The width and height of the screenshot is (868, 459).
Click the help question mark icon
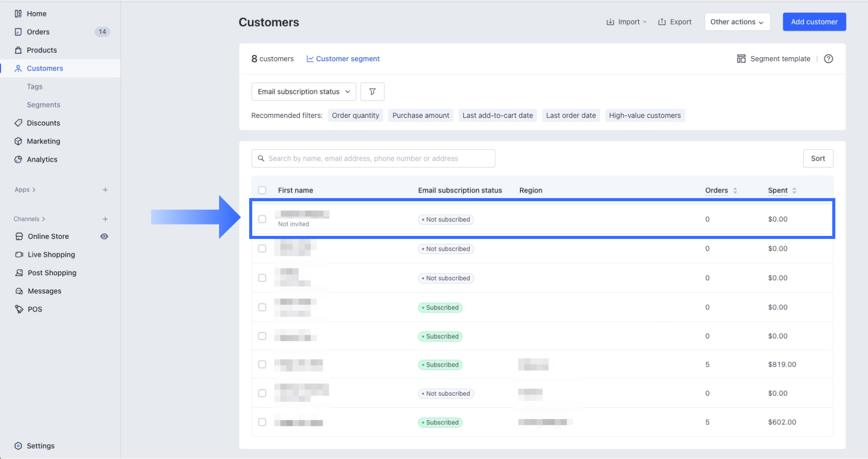pyautogui.click(x=828, y=59)
